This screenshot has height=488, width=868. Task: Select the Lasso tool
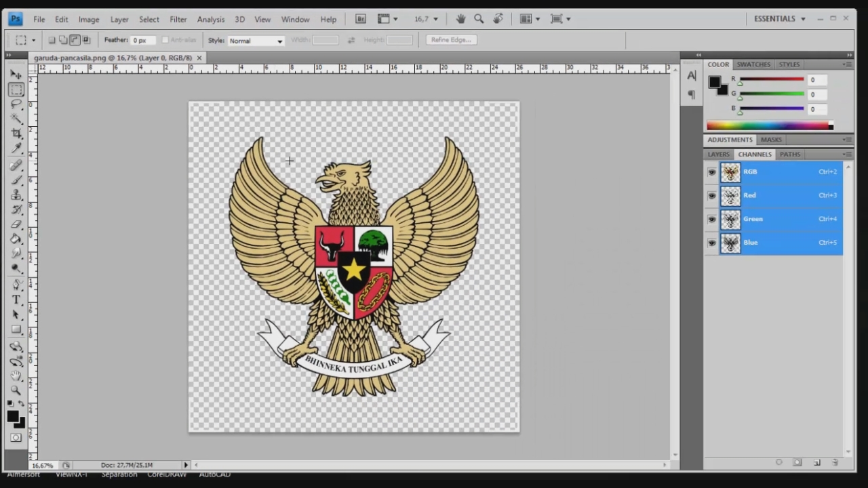[x=16, y=104]
